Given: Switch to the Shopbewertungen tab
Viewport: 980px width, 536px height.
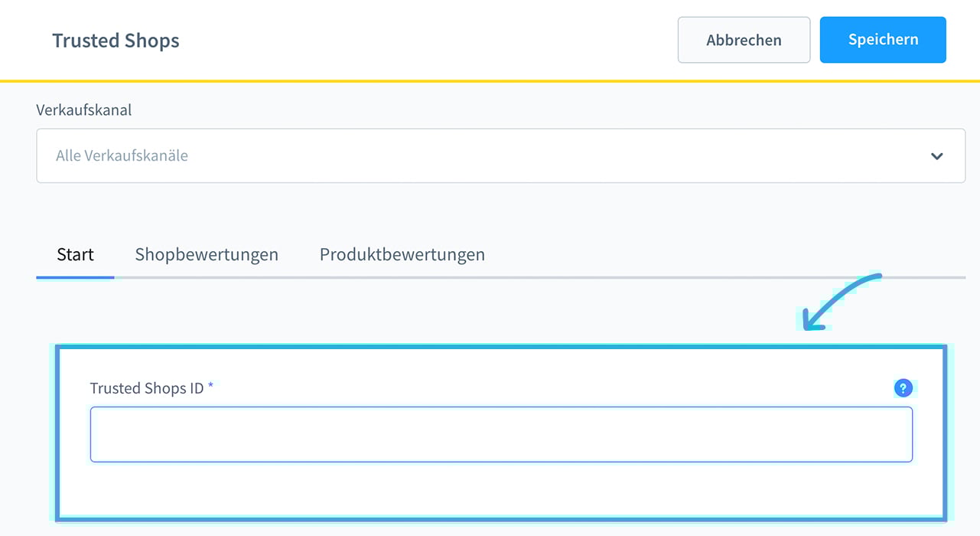Looking at the screenshot, I should point(207,254).
